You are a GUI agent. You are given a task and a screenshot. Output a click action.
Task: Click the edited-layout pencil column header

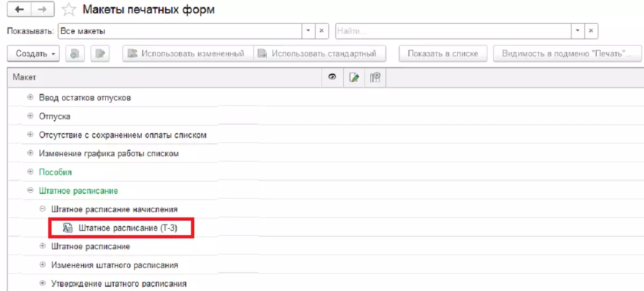coord(354,77)
